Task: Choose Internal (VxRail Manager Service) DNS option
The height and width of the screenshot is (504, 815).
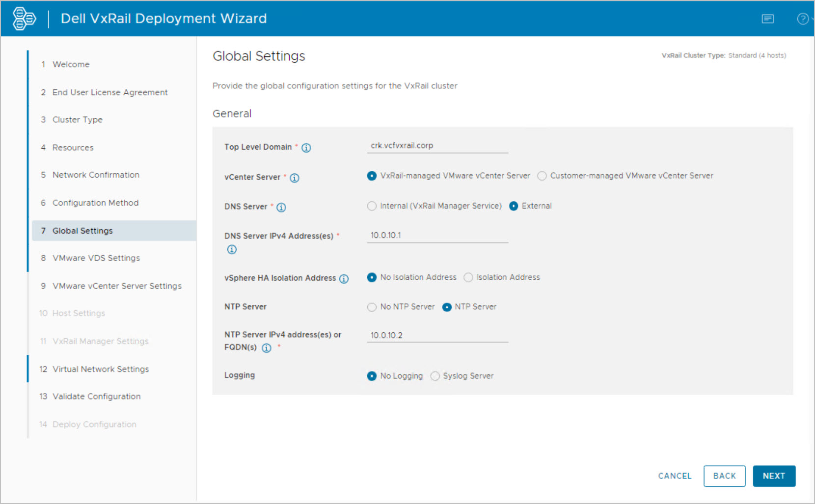Action: click(372, 206)
